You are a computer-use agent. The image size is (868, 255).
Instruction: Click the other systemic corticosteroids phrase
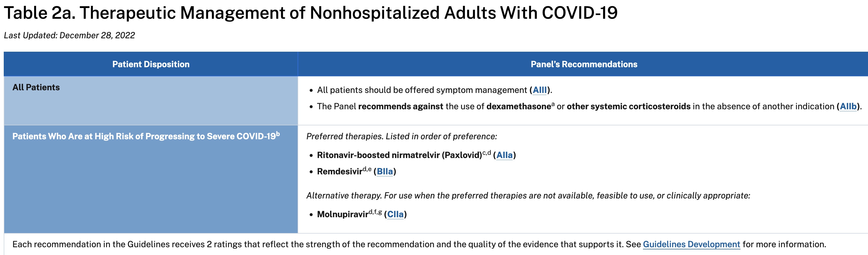[x=628, y=106]
